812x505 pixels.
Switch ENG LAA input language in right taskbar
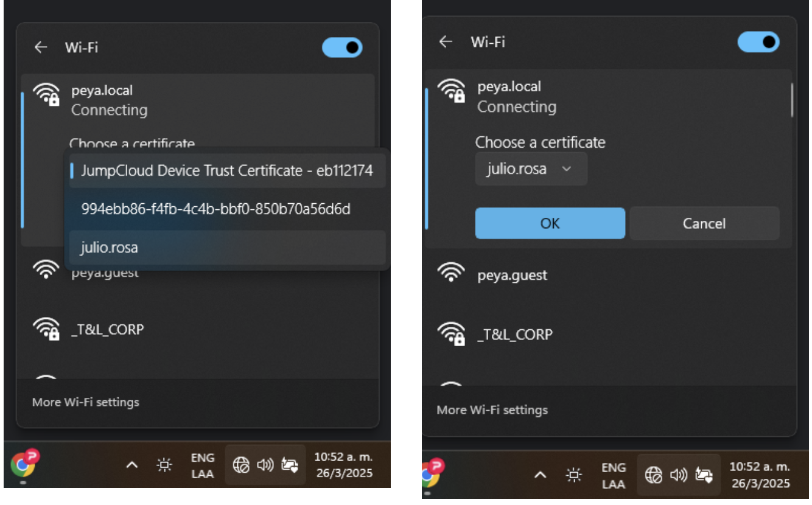tap(614, 476)
